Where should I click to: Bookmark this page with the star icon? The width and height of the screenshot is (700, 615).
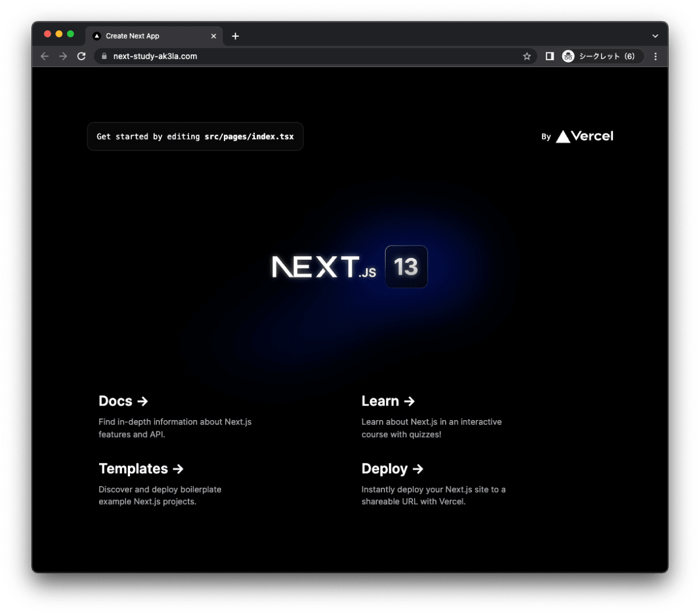[527, 56]
